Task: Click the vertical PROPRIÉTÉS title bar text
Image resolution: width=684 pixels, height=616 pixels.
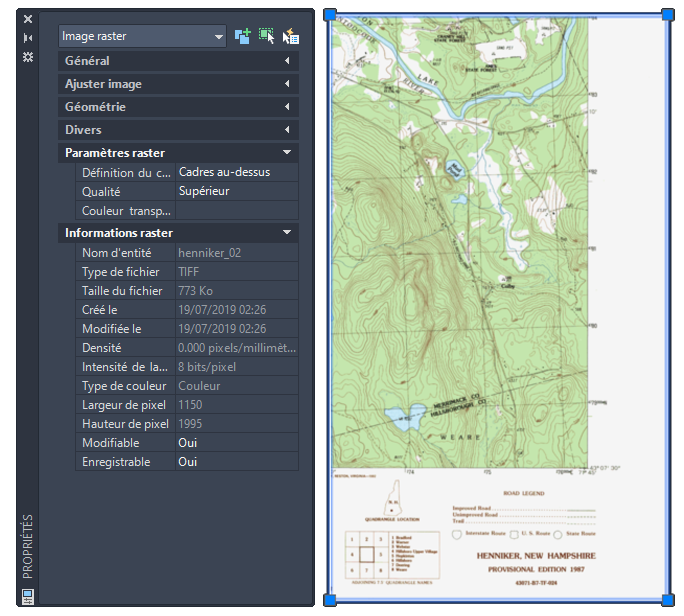Action: tap(27, 546)
